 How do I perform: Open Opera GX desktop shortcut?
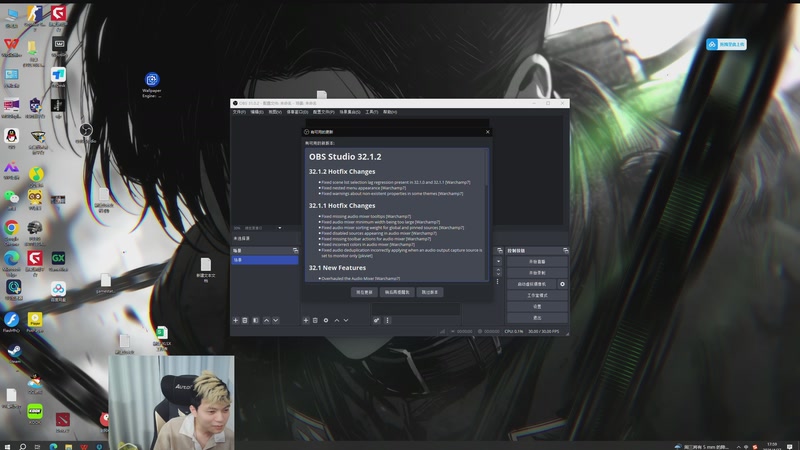[x=58, y=261]
